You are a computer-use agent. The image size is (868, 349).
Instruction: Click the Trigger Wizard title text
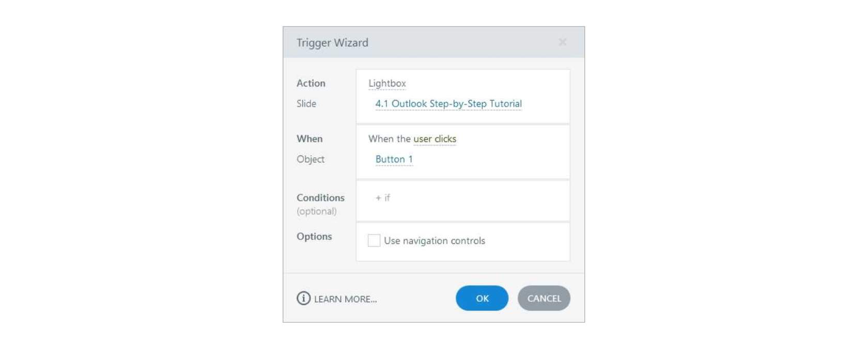click(332, 43)
